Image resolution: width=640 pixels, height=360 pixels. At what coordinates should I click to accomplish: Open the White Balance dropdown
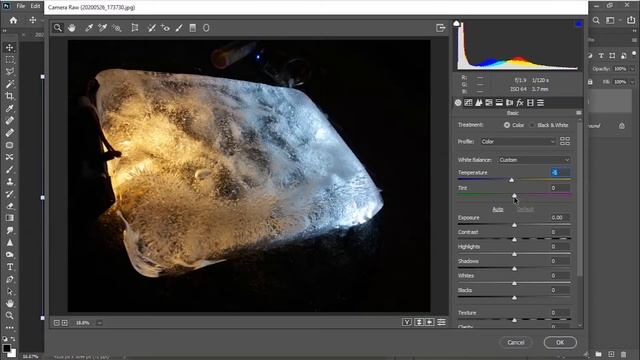(x=533, y=160)
